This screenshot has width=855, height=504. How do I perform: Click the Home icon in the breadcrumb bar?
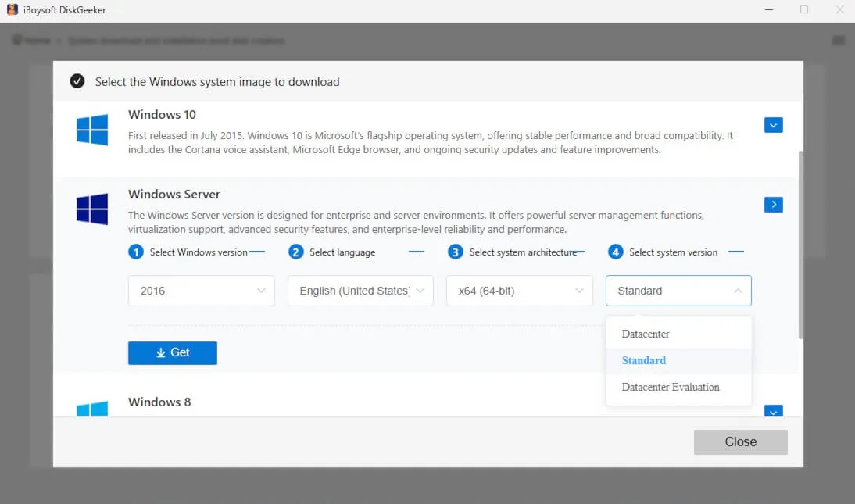[19, 40]
